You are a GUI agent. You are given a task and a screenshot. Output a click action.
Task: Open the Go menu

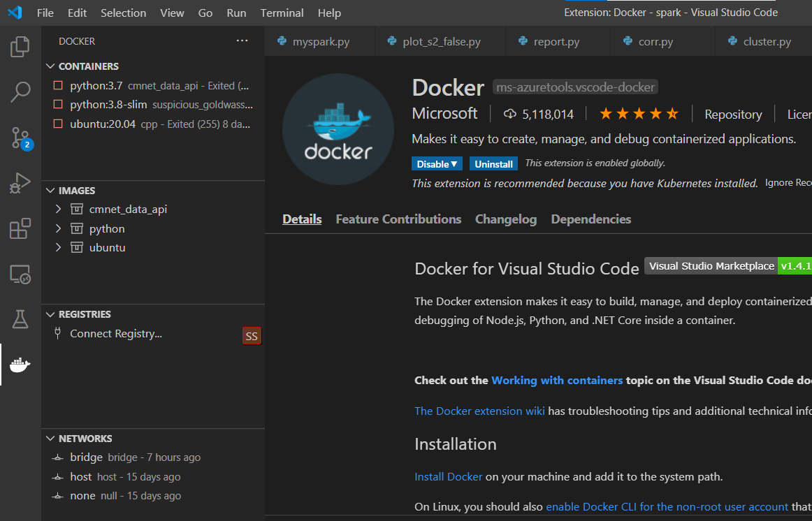[x=205, y=13]
